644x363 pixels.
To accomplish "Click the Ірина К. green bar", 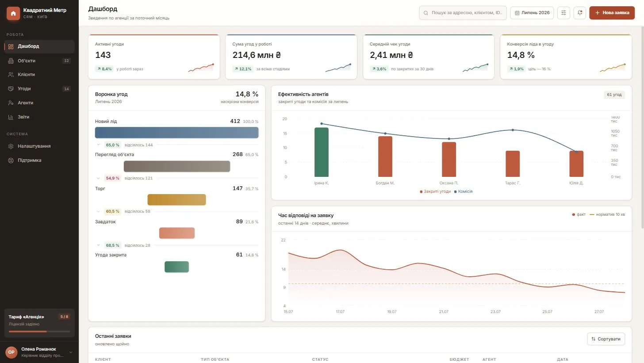I will click(322, 153).
